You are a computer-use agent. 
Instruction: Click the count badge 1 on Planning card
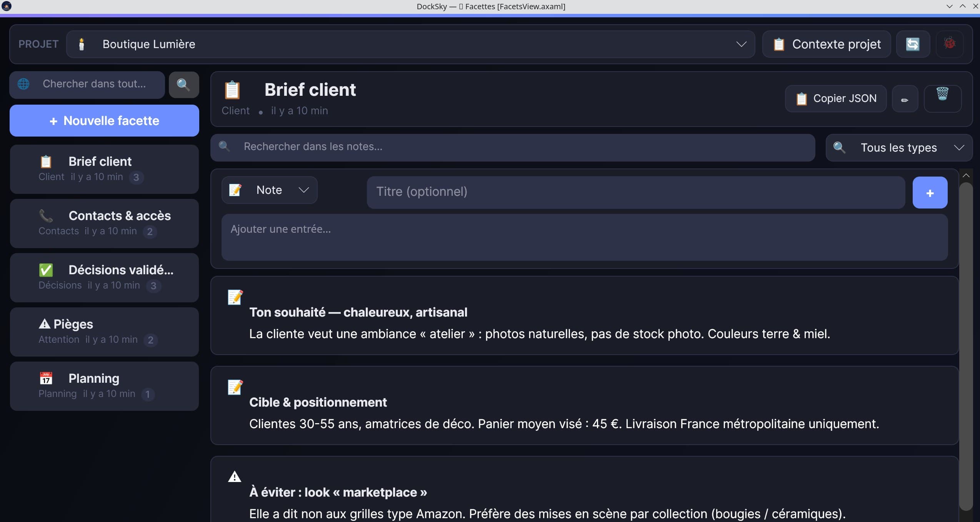[148, 394]
